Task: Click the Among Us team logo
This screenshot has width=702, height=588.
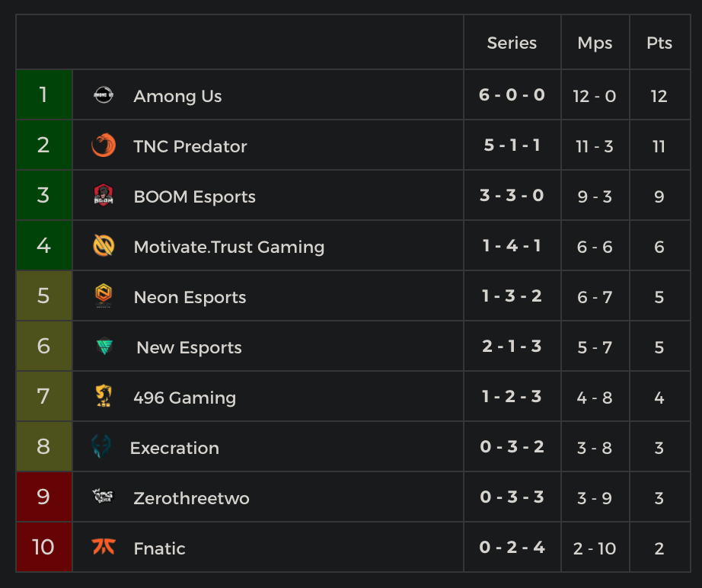Action: [x=104, y=95]
